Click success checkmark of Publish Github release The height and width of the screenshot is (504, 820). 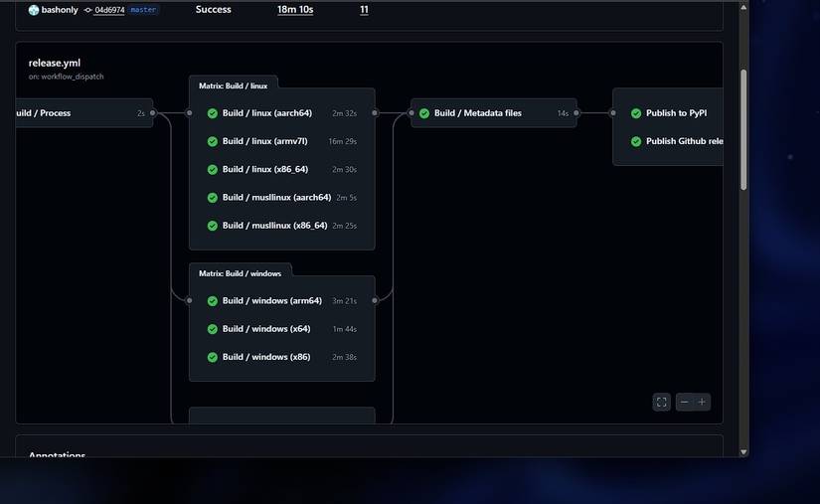[636, 142]
